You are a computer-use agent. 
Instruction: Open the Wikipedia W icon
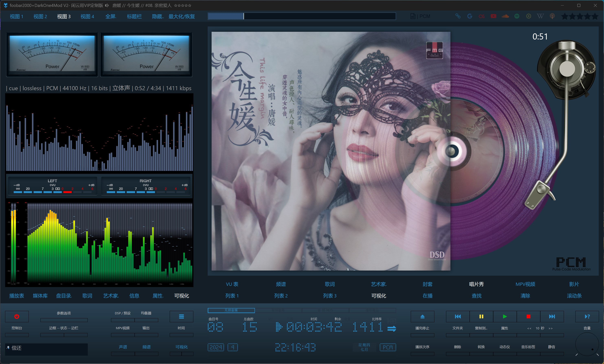tap(540, 16)
